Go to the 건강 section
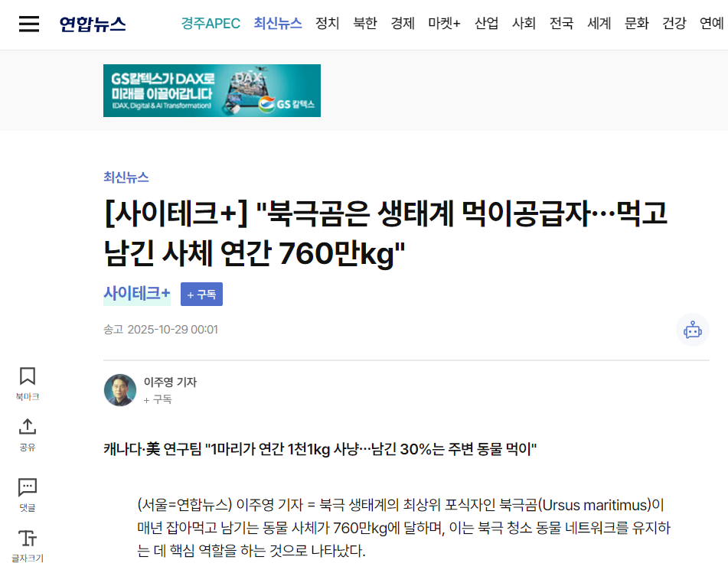Viewport: 728px width, 586px height. 674,23
